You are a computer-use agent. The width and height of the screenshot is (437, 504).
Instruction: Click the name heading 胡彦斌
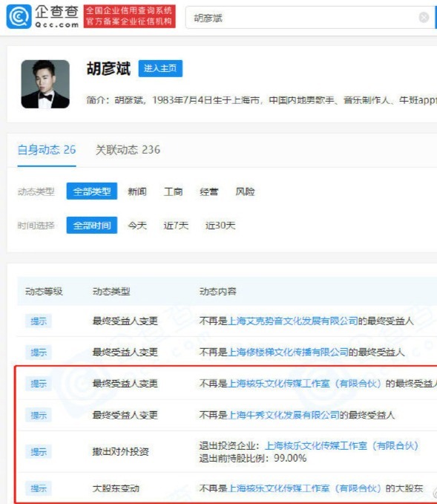(x=108, y=68)
